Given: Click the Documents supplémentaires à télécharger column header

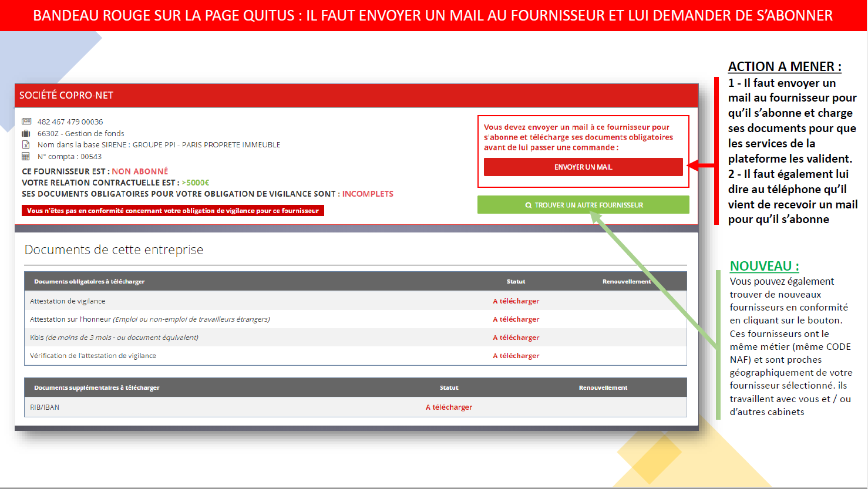Looking at the screenshot, I should (x=97, y=388).
